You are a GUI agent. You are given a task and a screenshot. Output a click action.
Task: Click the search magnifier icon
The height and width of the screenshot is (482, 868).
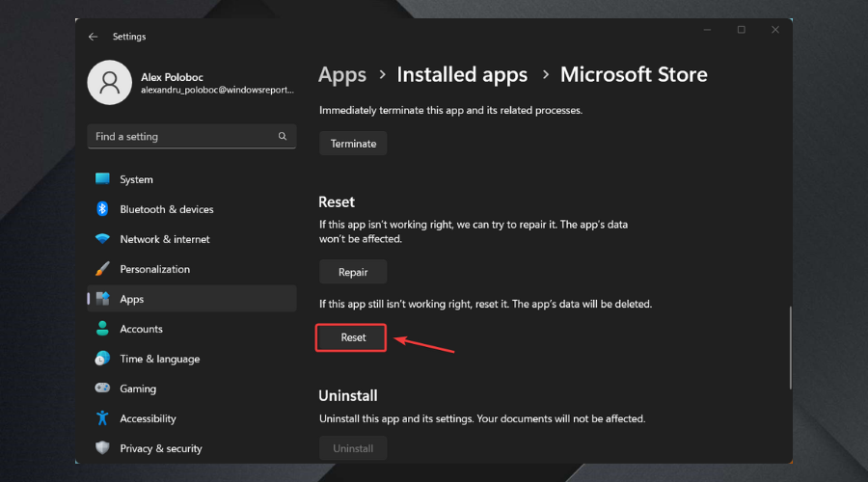coord(283,137)
